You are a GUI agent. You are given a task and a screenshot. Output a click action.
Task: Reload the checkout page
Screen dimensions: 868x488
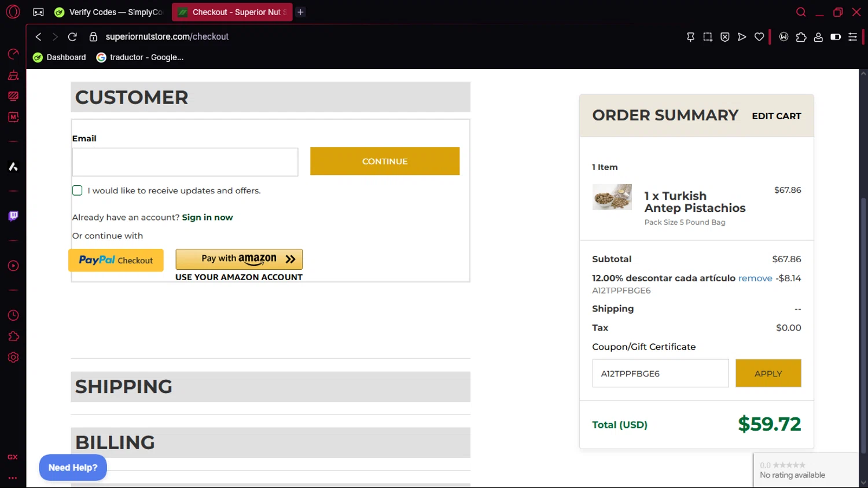[72, 36]
